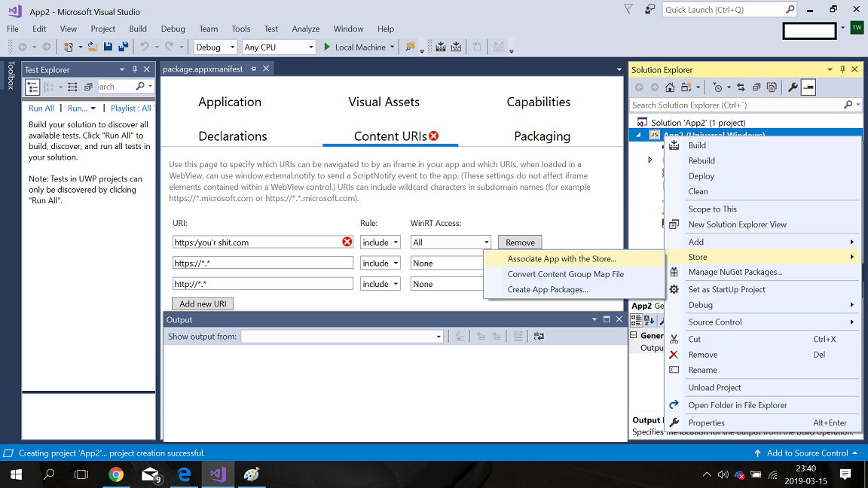Open the Analyze menu
The width and height of the screenshot is (868, 488).
(x=306, y=29)
